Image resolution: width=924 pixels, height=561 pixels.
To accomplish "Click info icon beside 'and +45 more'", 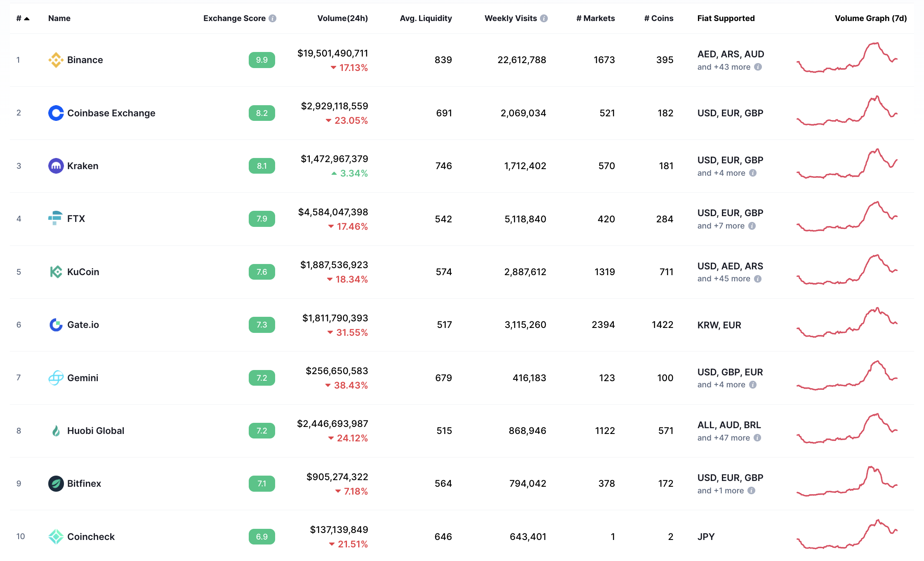I will coord(758,279).
